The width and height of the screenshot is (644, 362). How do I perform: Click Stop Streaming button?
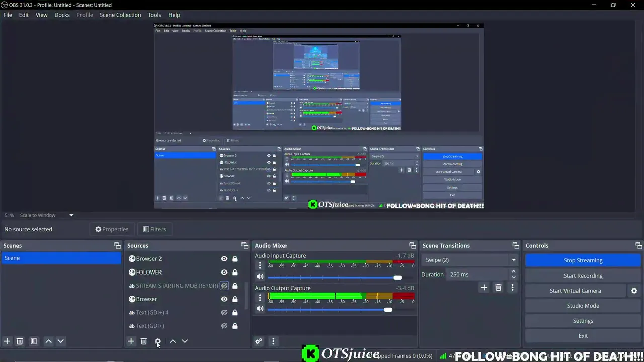(583, 260)
